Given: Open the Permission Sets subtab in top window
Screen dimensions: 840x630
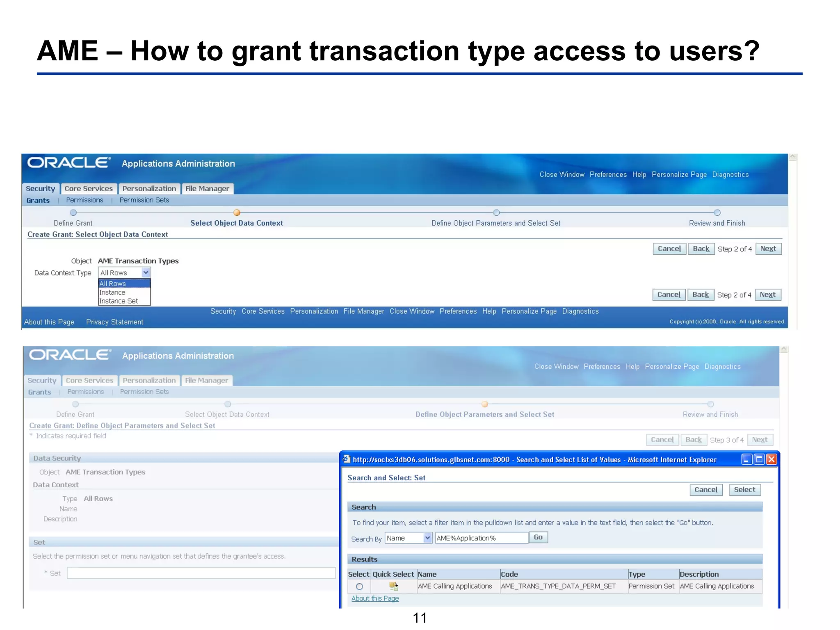Looking at the screenshot, I should click(x=144, y=200).
